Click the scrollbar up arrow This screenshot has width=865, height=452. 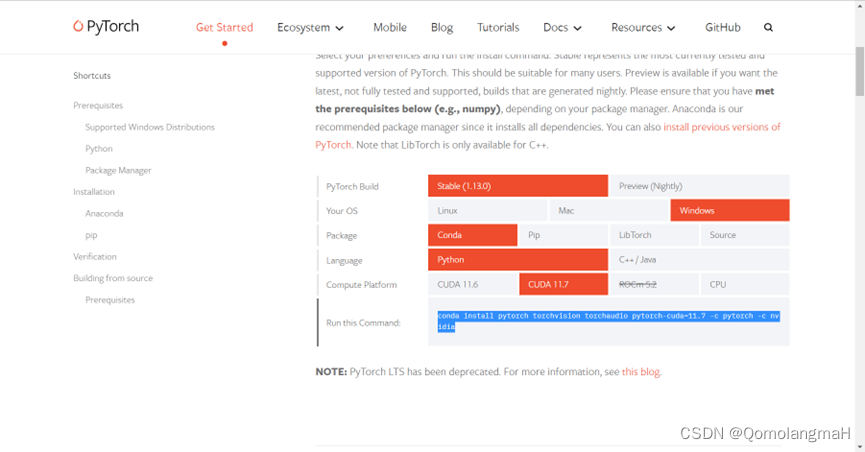click(x=859, y=5)
